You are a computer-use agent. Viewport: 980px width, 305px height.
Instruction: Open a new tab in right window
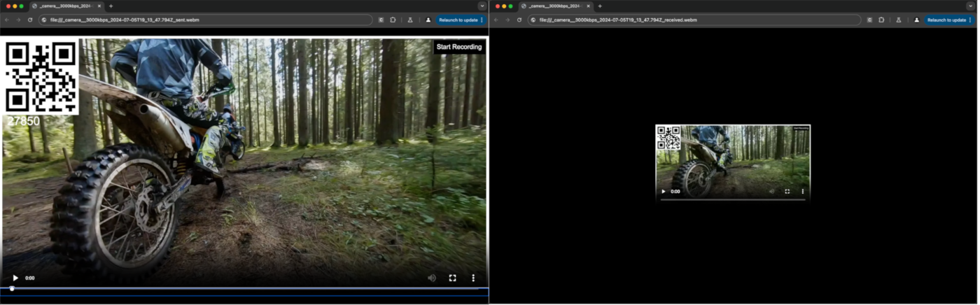[x=600, y=6]
